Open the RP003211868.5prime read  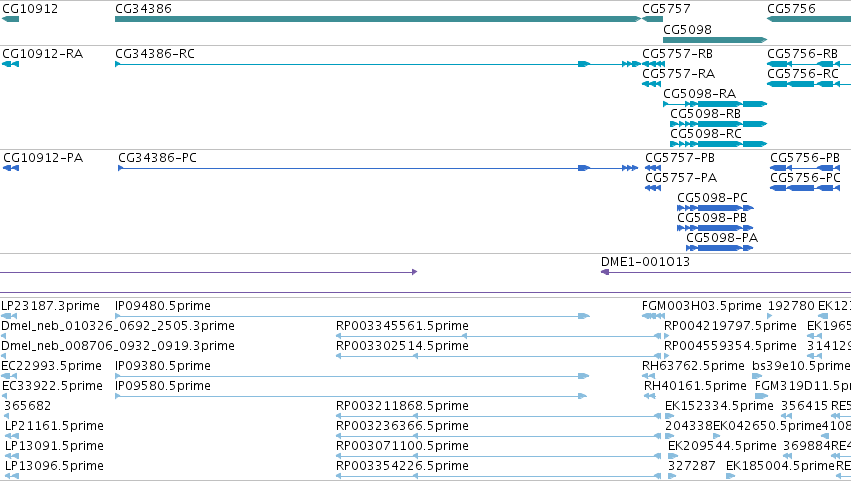[402, 407]
